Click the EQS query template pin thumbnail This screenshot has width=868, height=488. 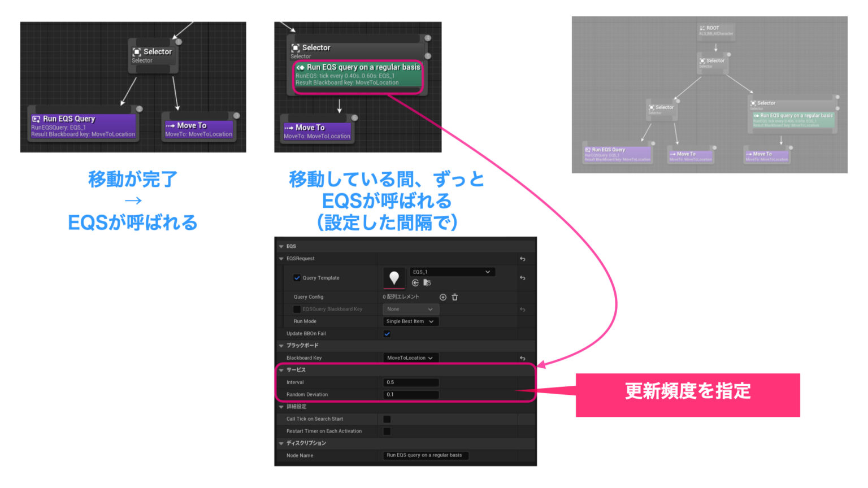[394, 278]
